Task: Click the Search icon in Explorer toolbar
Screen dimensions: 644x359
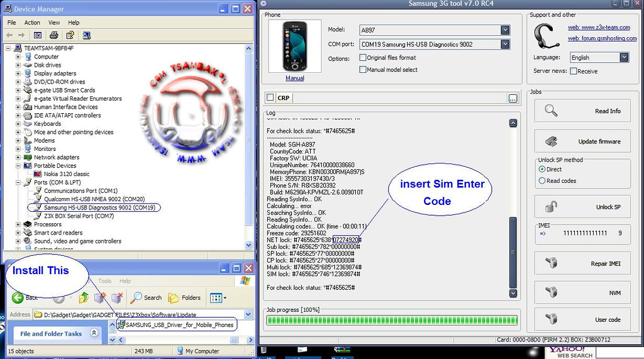Action: 136,298
